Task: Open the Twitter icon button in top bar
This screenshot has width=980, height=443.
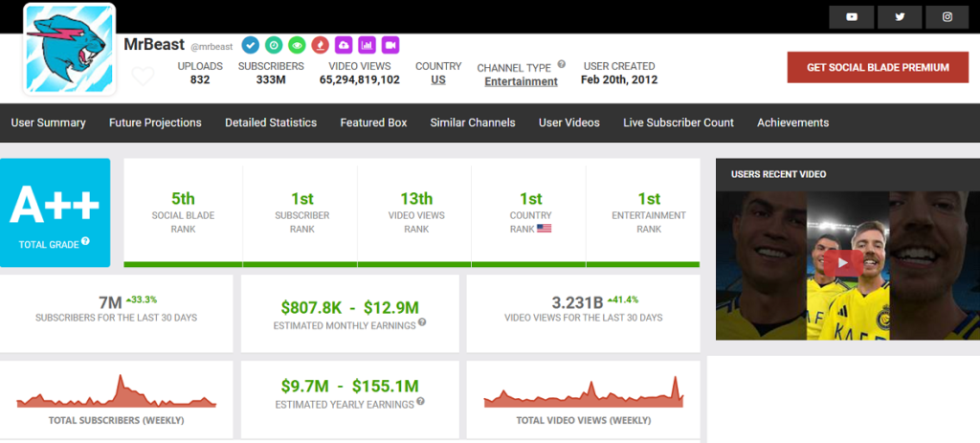Action: pyautogui.click(x=900, y=17)
